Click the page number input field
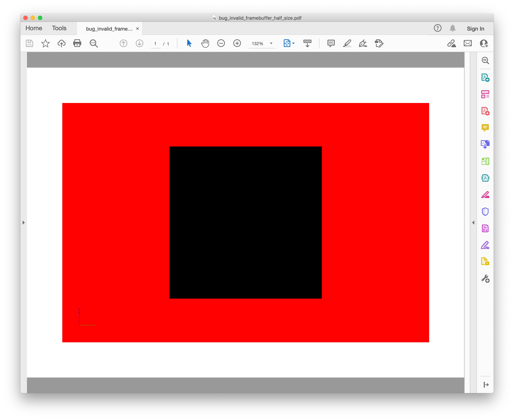This screenshot has width=514, height=420. [x=155, y=44]
